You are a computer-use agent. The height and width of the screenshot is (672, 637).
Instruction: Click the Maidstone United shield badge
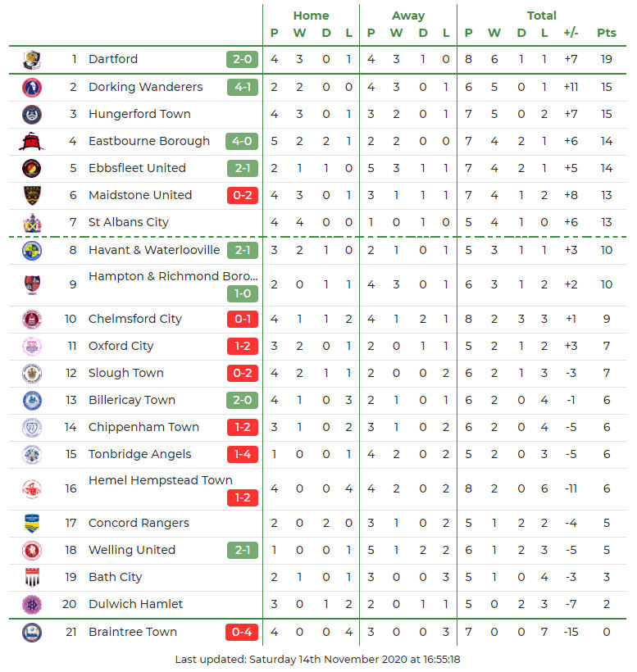pyautogui.click(x=32, y=195)
